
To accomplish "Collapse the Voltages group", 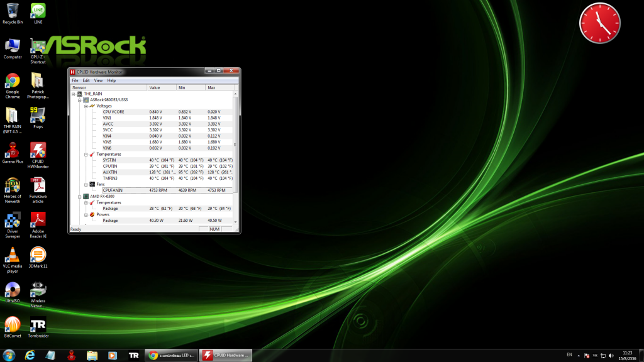I will [86, 106].
